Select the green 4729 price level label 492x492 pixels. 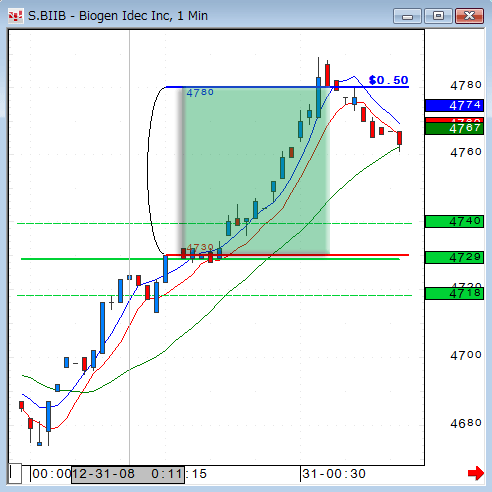click(x=454, y=257)
